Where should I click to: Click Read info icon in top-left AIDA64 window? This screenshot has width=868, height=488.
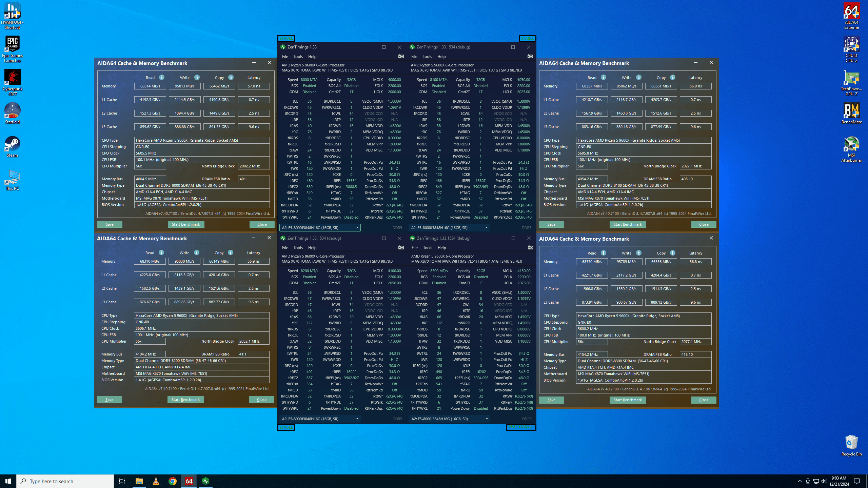[162, 77]
